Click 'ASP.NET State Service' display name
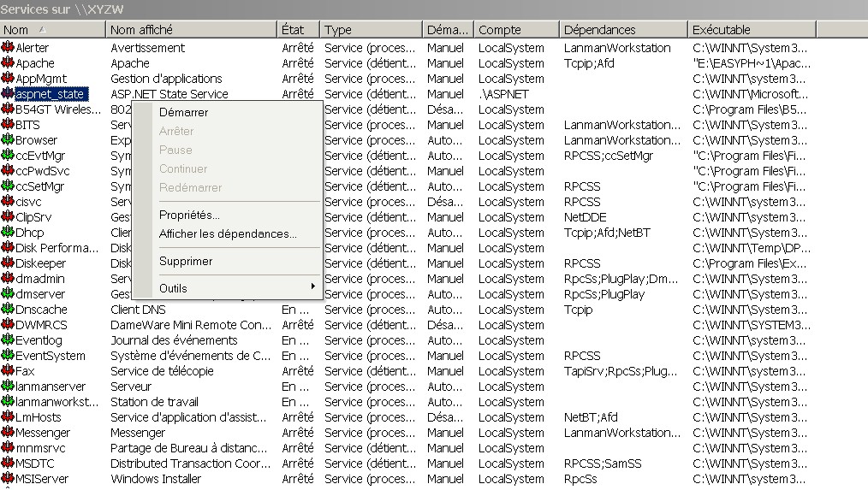Image resolution: width=868 pixels, height=490 pixels. pyautogui.click(x=169, y=94)
